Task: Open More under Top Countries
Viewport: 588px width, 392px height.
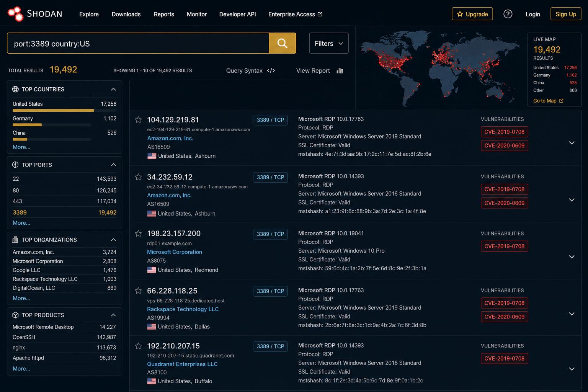Action: click(x=21, y=147)
